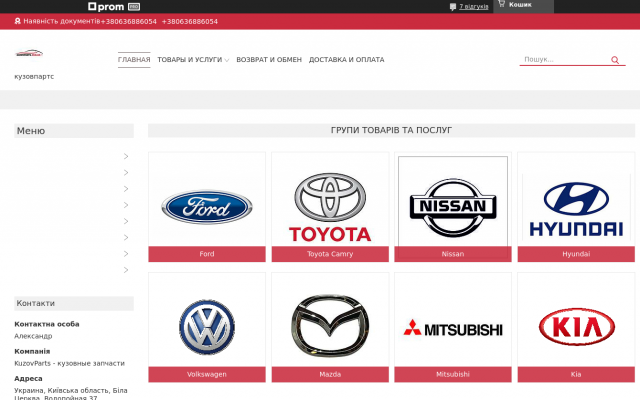
Task: Open ДОСТАВКА И ОПЛАТА page
Action: coord(347,60)
